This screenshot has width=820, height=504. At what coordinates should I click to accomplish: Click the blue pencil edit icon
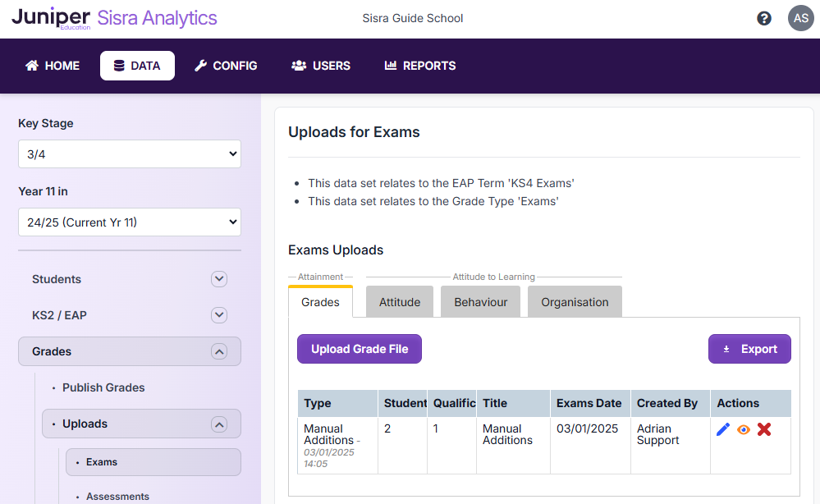[x=723, y=429]
